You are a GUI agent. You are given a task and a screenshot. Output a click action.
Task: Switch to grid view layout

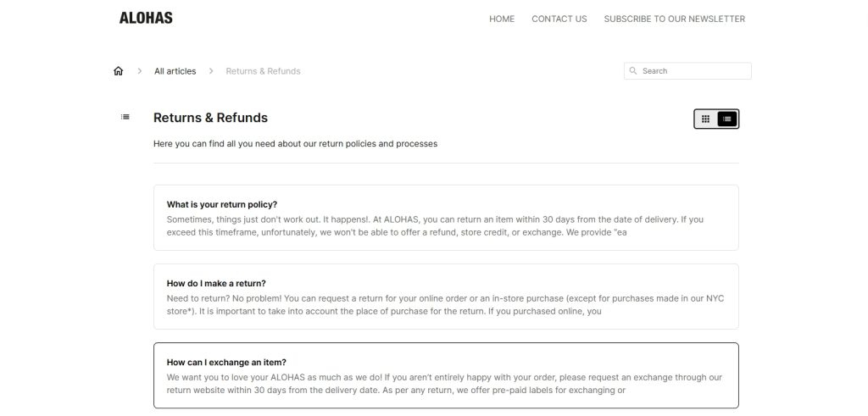(x=705, y=119)
